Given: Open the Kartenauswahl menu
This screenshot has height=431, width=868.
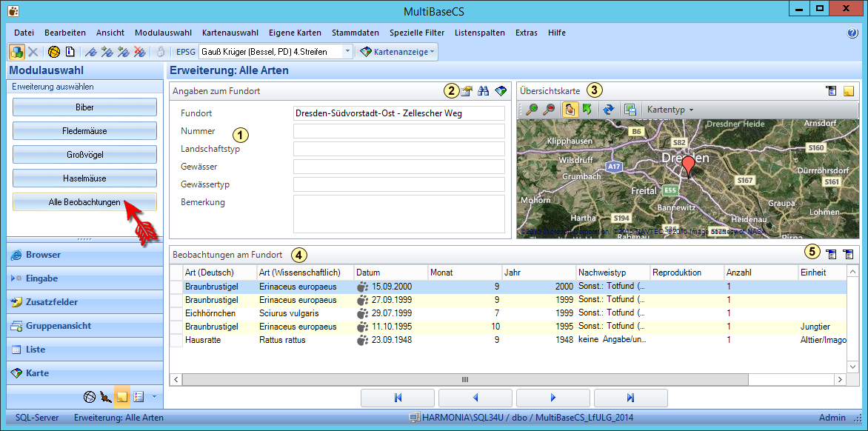Looking at the screenshot, I should [230, 33].
